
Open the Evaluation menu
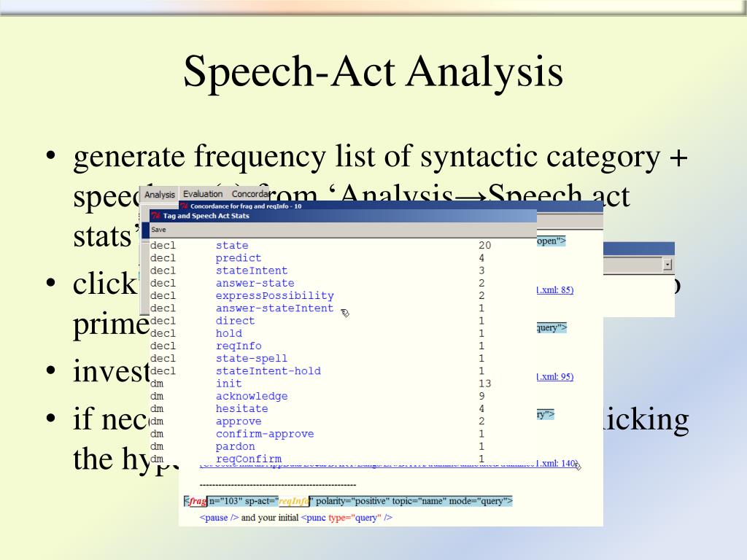pyautogui.click(x=203, y=194)
